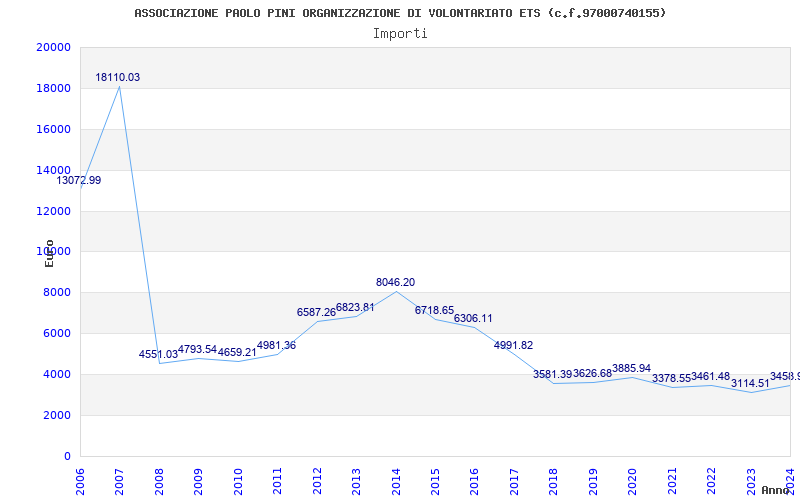This screenshot has height=500, width=800.
Task: Click the x-axis year 2008
Action: pyautogui.click(x=159, y=481)
